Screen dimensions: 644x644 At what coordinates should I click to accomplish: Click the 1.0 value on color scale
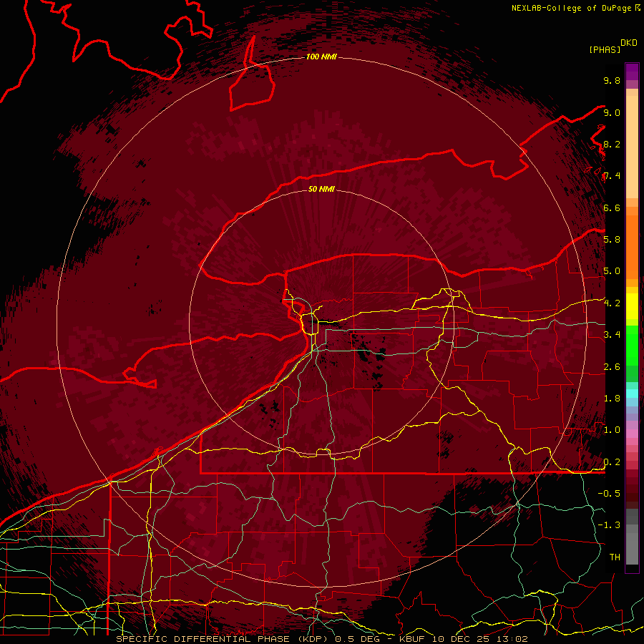(612, 430)
